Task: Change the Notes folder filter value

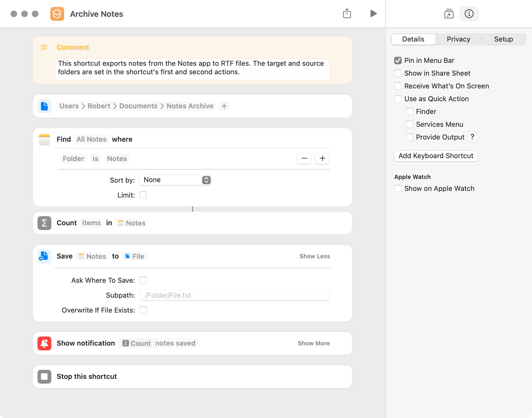Action: click(x=117, y=159)
